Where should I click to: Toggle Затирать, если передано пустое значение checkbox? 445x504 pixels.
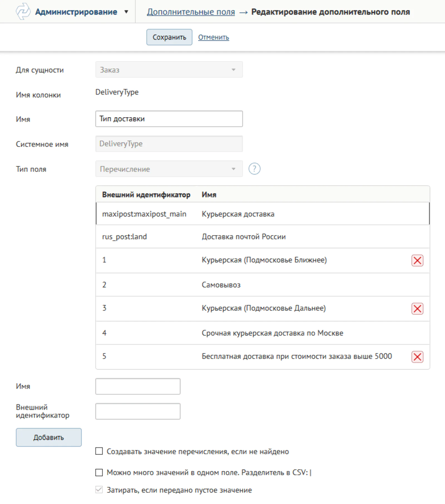[99, 490]
